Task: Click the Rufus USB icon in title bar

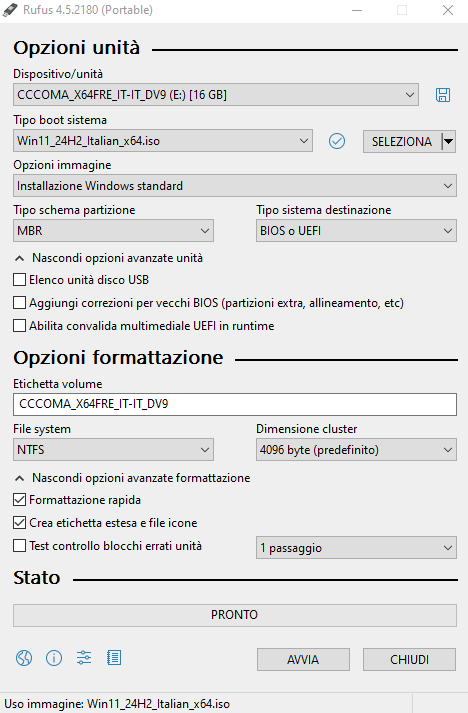Action: click(10, 10)
